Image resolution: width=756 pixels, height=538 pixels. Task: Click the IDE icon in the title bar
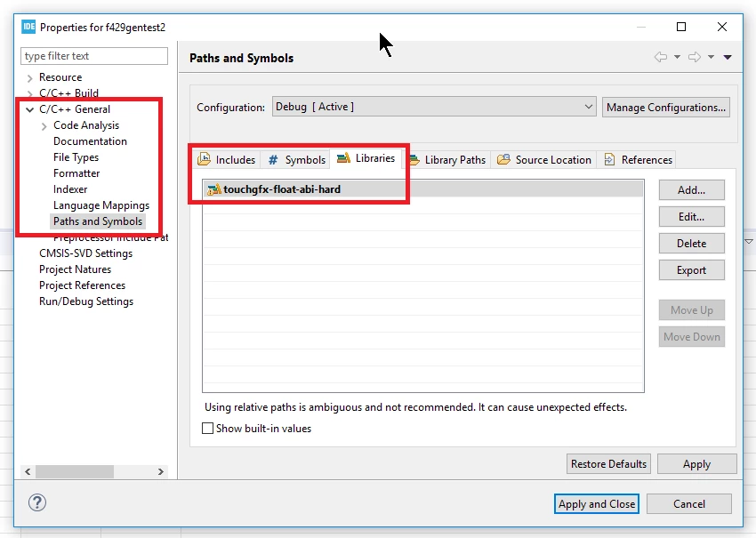tap(29, 27)
